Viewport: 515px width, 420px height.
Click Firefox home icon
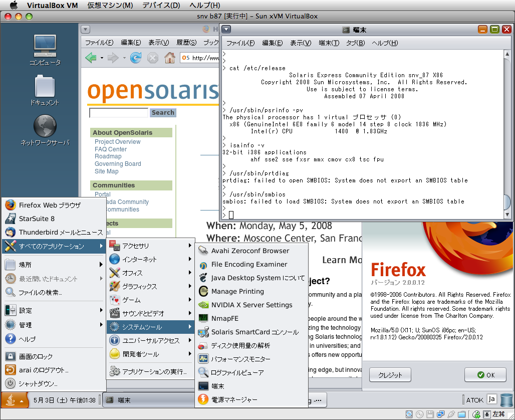(170, 58)
